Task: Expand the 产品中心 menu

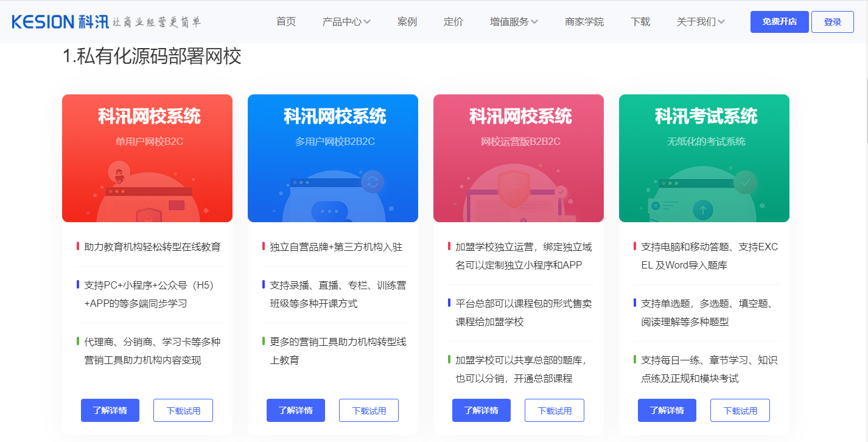Action: pos(346,22)
